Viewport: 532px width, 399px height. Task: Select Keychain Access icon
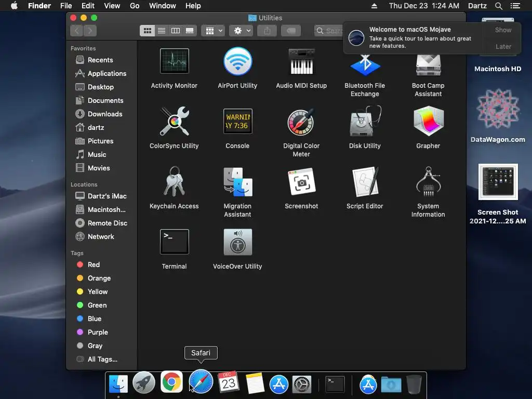174,181
